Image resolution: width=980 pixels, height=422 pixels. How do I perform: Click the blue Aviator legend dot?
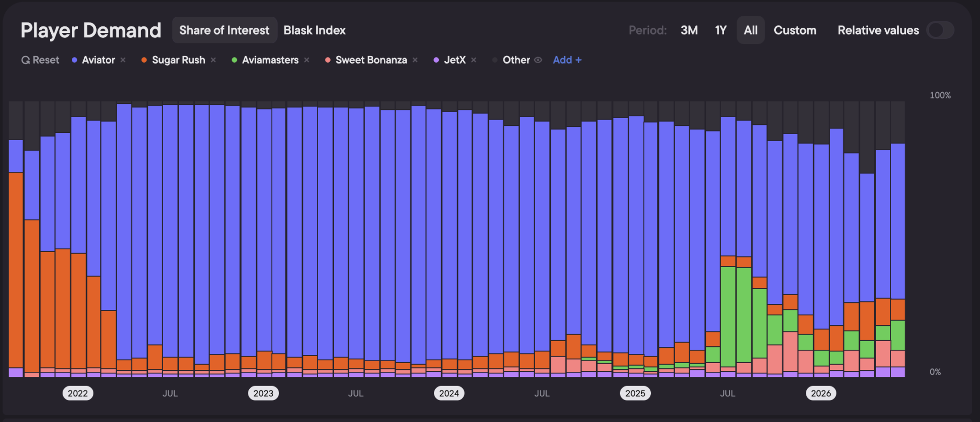[75, 60]
